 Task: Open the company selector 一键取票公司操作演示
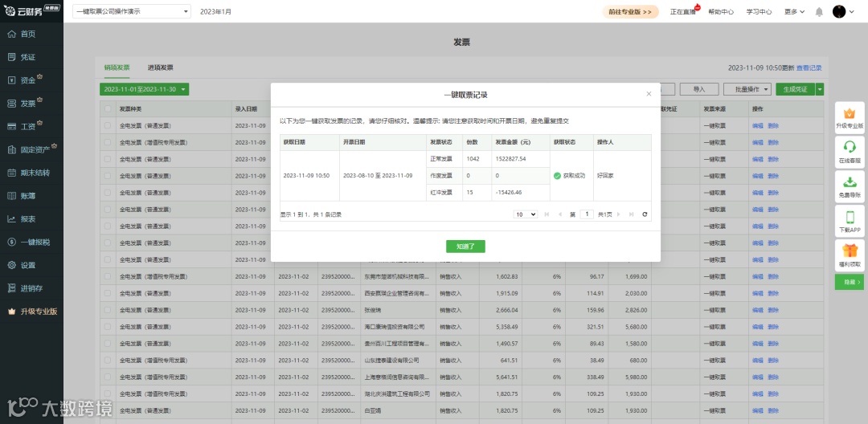click(x=131, y=11)
